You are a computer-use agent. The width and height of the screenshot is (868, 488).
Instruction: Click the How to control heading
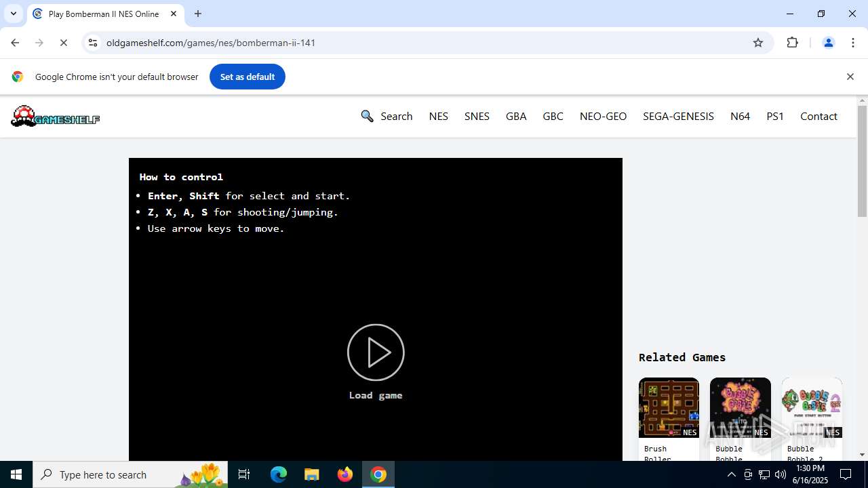pos(181,177)
